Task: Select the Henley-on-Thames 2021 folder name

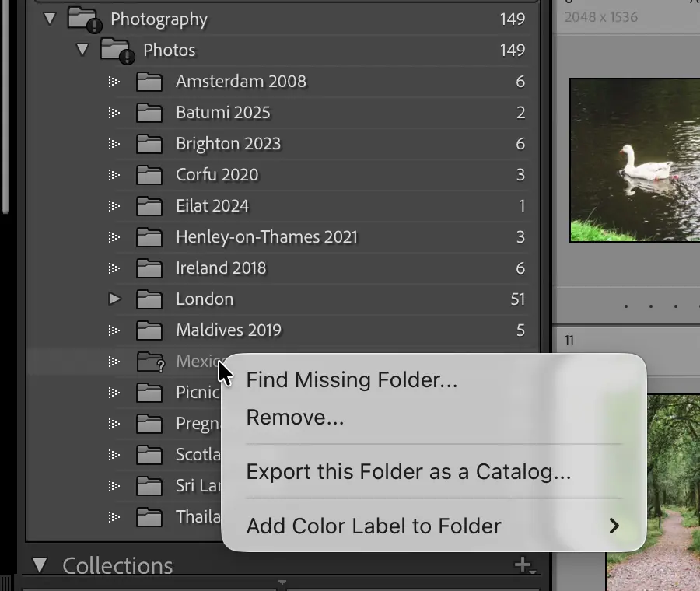Action: point(267,237)
